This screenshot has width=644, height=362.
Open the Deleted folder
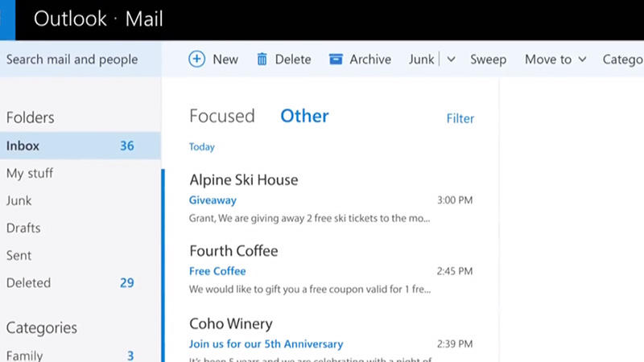click(x=28, y=282)
